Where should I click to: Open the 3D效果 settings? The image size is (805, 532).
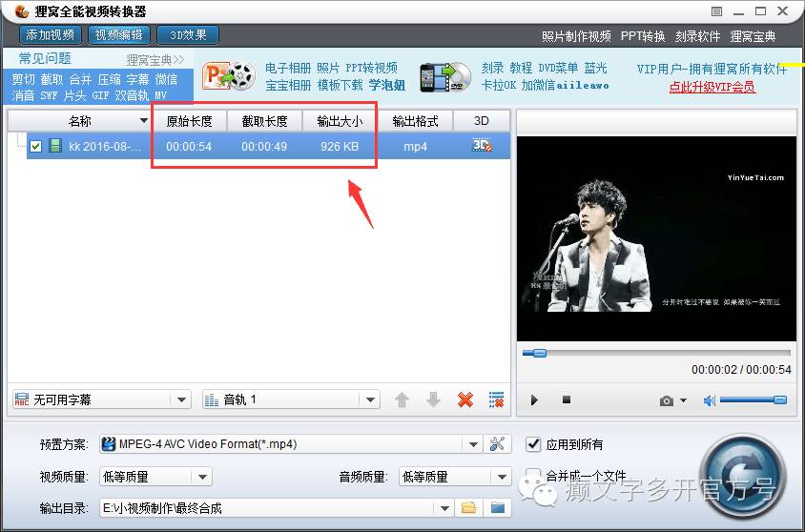[x=188, y=35]
